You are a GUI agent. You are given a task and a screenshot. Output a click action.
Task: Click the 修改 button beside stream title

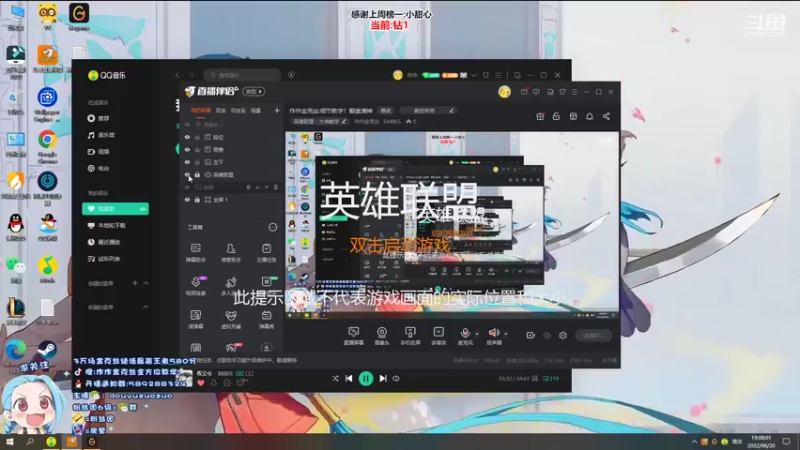(x=385, y=111)
